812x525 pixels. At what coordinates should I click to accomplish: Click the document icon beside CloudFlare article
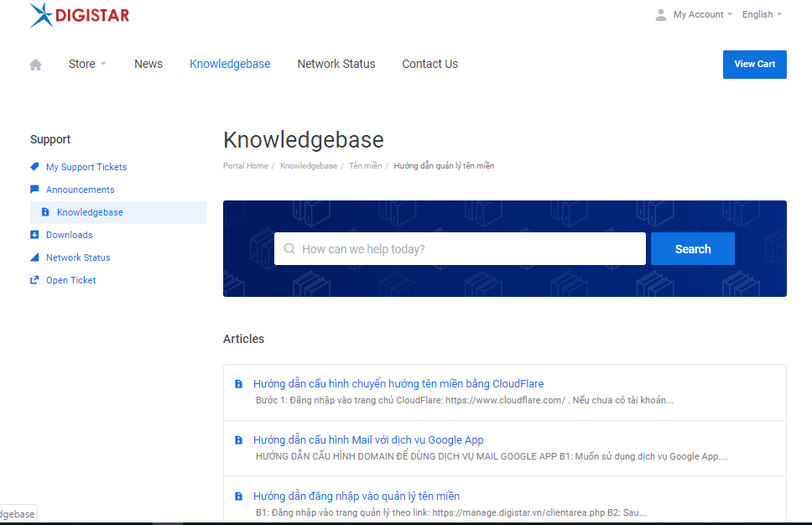pyautogui.click(x=238, y=384)
